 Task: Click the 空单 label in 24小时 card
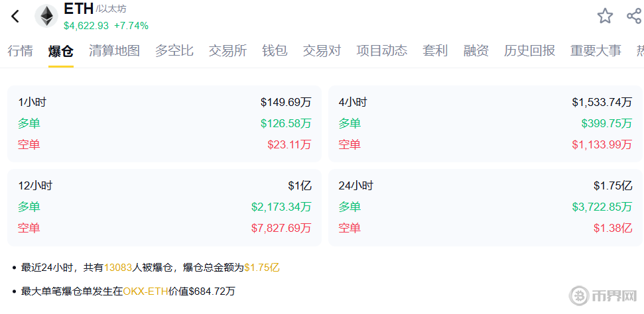350,228
